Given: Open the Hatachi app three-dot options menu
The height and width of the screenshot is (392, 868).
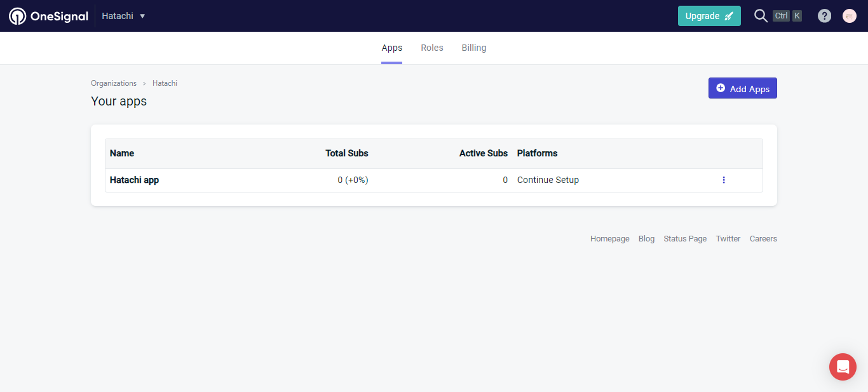Looking at the screenshot, I should tap(723, 180).
